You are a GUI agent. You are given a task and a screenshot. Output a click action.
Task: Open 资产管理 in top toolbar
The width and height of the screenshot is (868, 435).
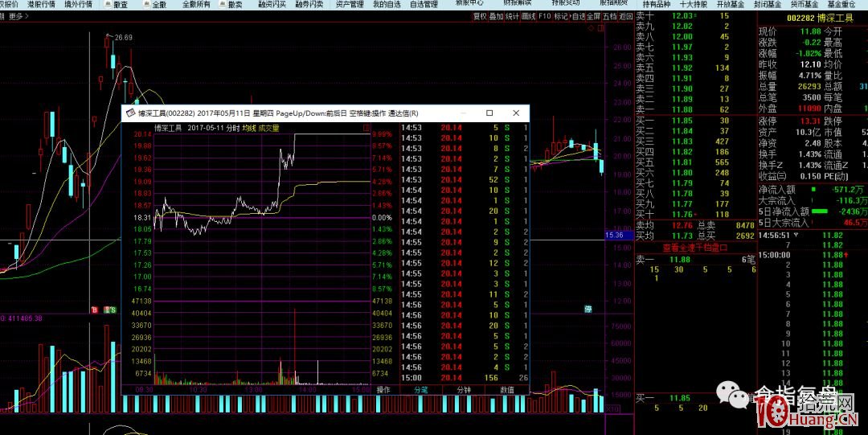[x=350, y=5]
